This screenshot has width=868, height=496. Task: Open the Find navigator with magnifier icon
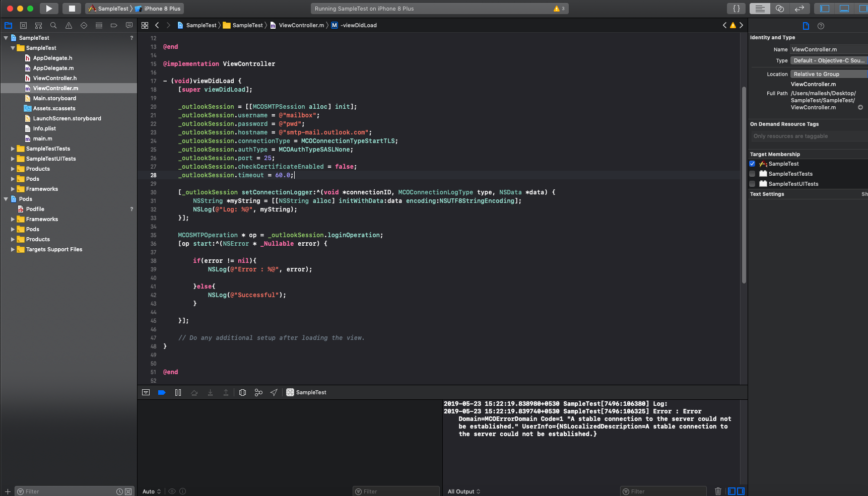[53, 25]
